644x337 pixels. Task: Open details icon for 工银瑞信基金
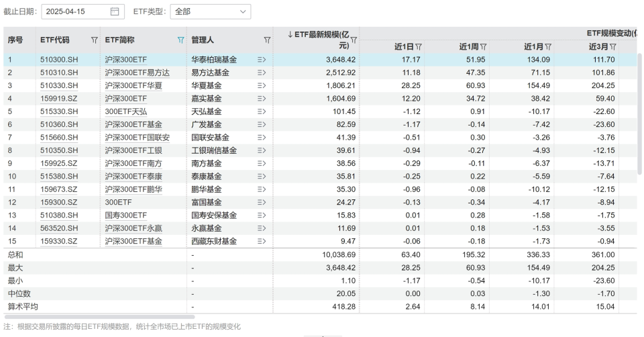[262, 150]
